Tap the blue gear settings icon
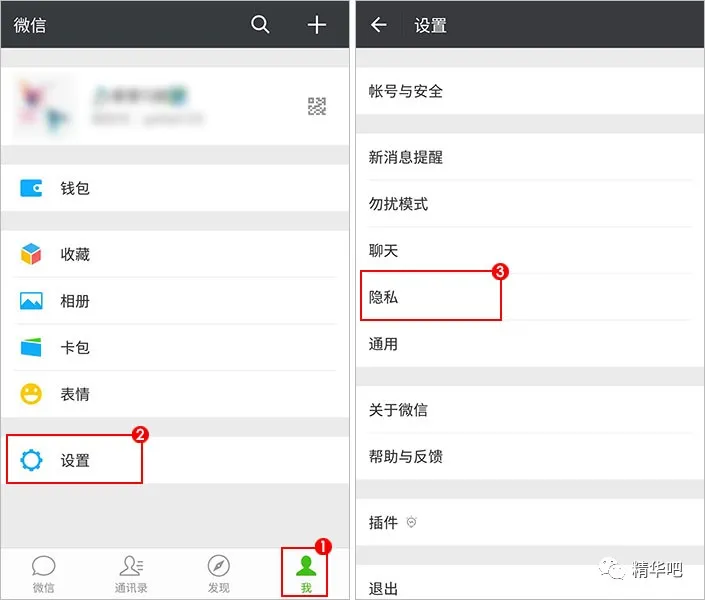The width and height of the screenshot is (705, 600). click(x=31, y=460)
